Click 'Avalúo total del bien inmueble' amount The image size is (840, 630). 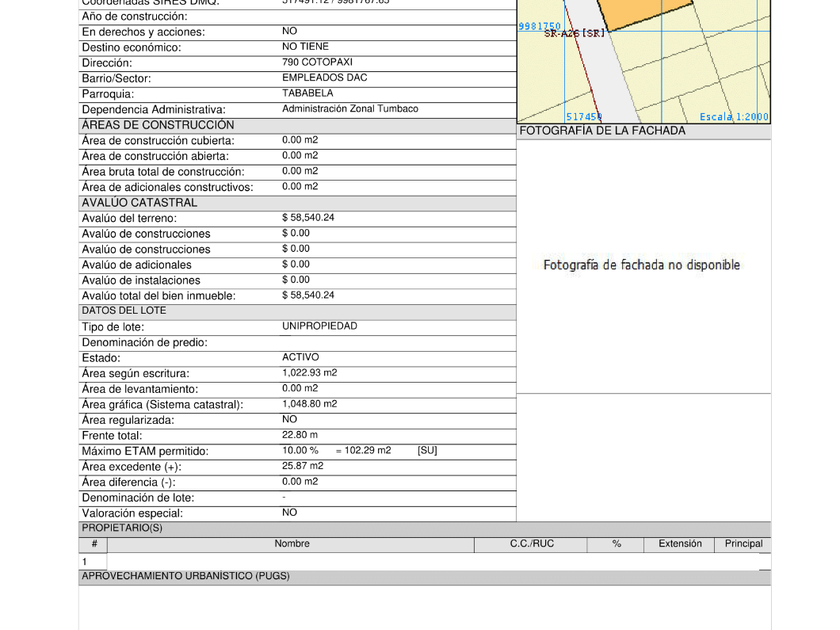click(308, 295)
